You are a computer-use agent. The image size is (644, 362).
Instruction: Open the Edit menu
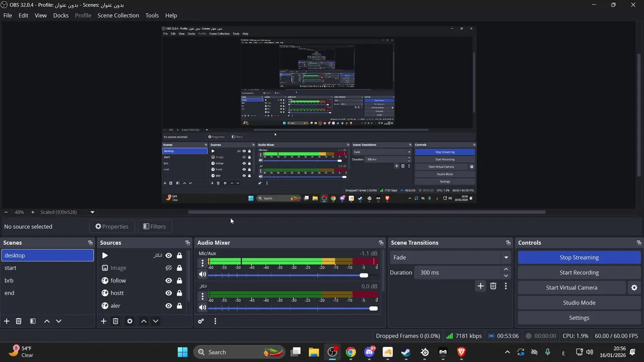pos(24,15)
